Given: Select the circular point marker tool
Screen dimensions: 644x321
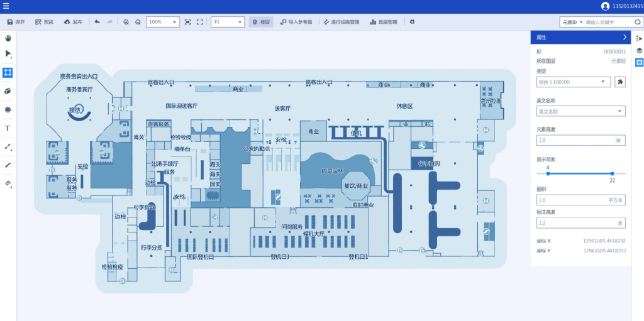Looking at the screenshot, I should click(x=8, y=109).
